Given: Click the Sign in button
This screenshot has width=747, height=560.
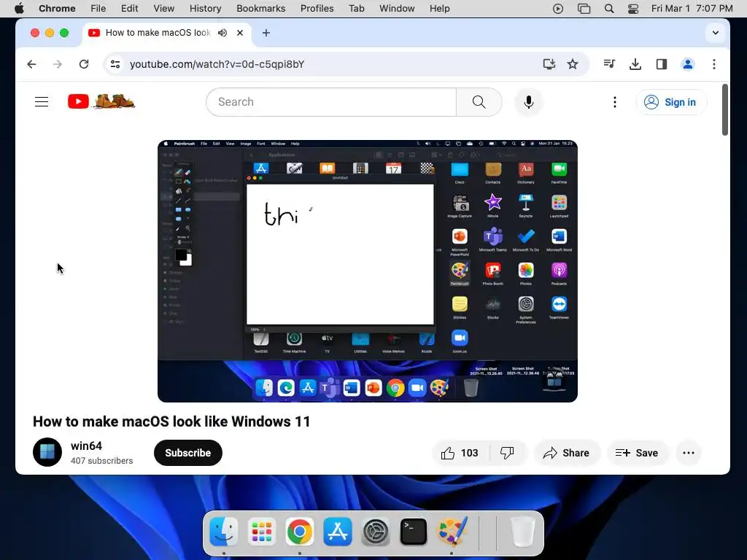Looking at the screenshot, I should (671, 102).
